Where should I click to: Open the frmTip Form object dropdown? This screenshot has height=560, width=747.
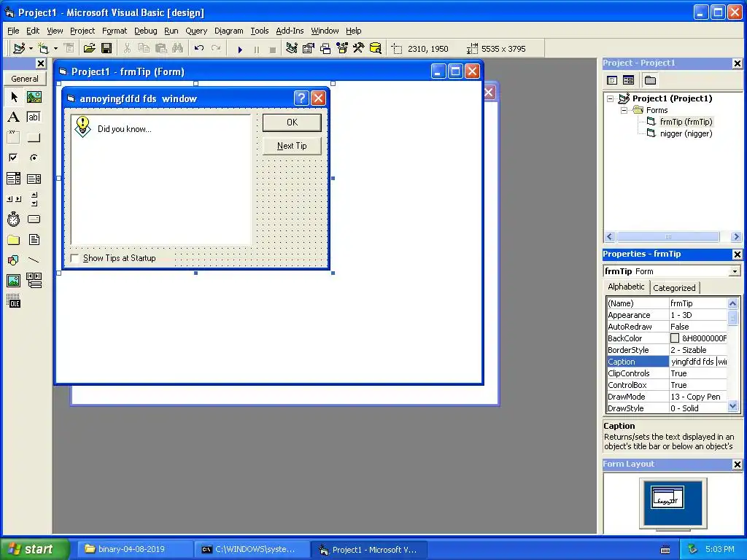(735, 271)
